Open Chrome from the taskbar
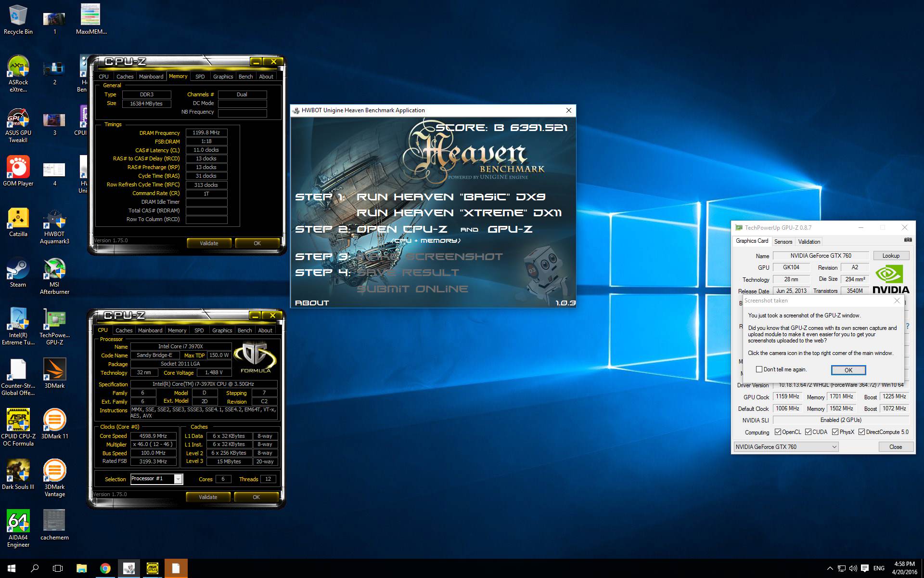 point(105,568)
